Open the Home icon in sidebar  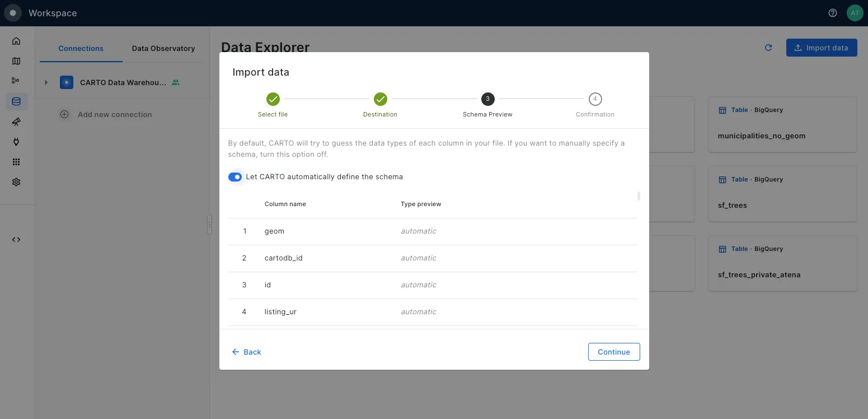click(16, 41)
